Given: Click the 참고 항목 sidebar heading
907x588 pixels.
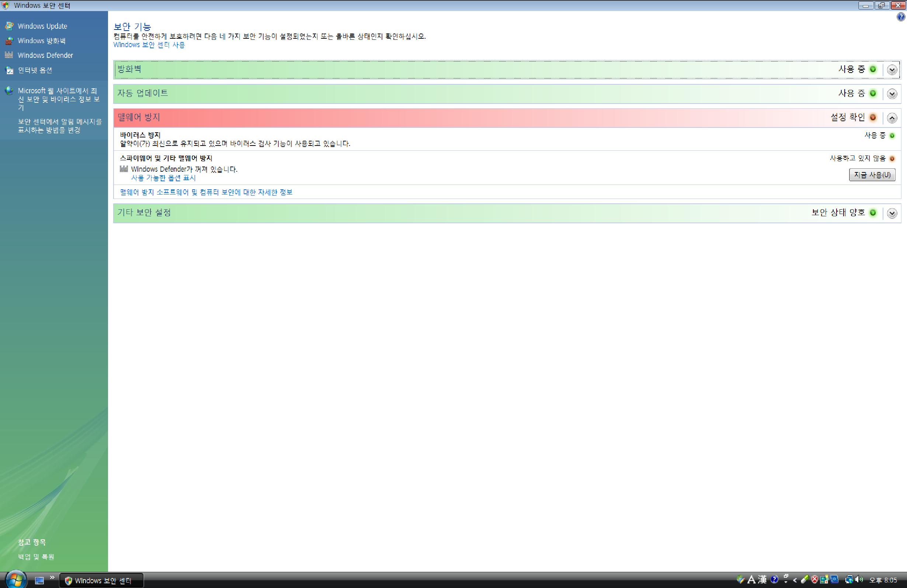Looking at the screenshot, I should [x=32, y=542].
